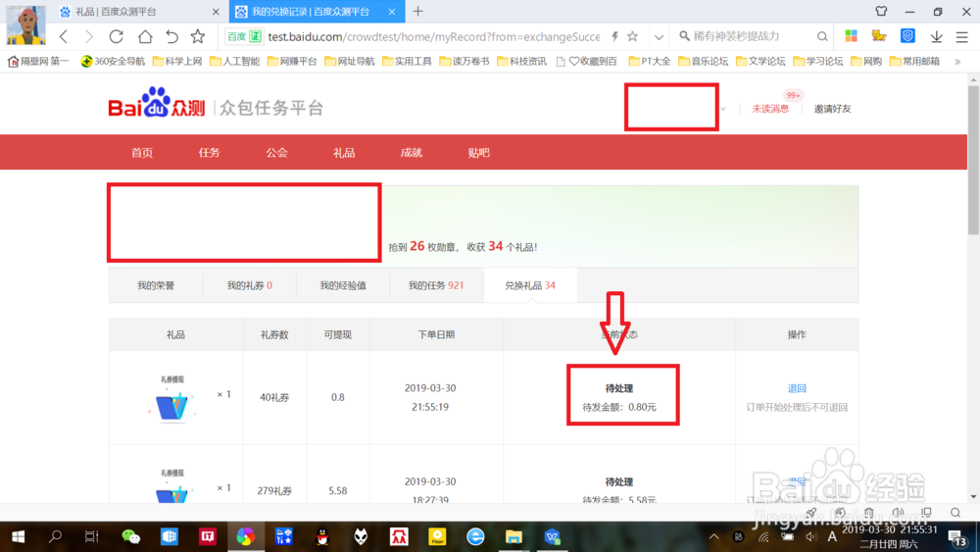The height and width of the screenshot is (552, 980).
Task: Click 未读消息 link
Action: coord(770,109)
